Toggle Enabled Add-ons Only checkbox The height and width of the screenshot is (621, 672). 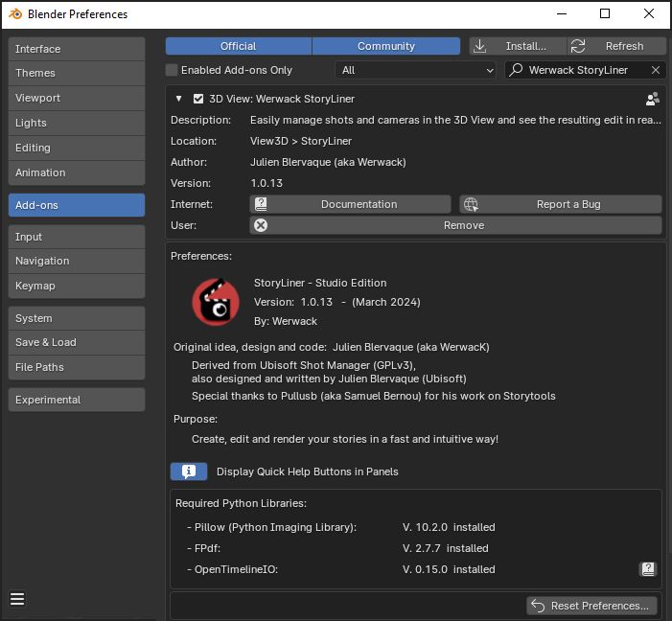click(173, 70)
